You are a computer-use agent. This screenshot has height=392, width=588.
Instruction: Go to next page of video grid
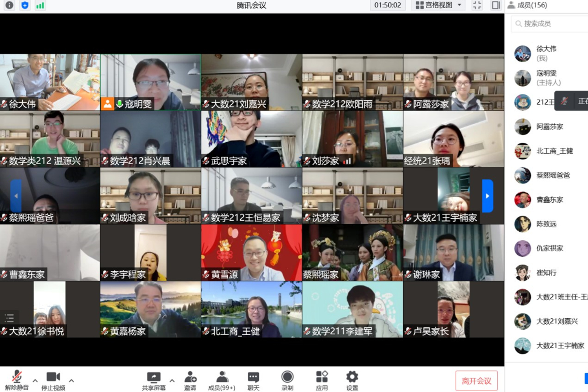coord(487,196)
